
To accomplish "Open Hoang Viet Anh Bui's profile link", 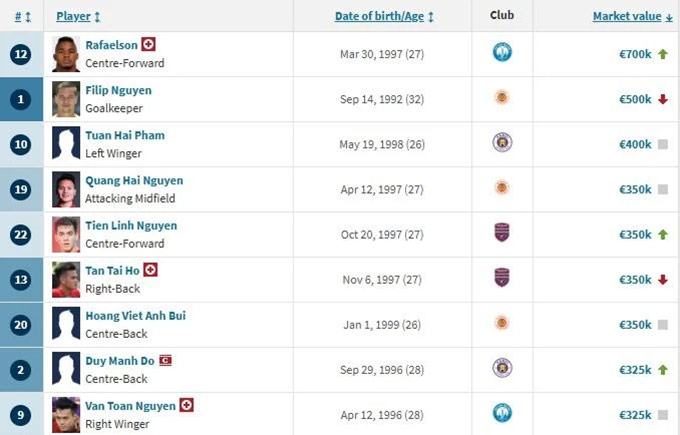I will [135, 316].
